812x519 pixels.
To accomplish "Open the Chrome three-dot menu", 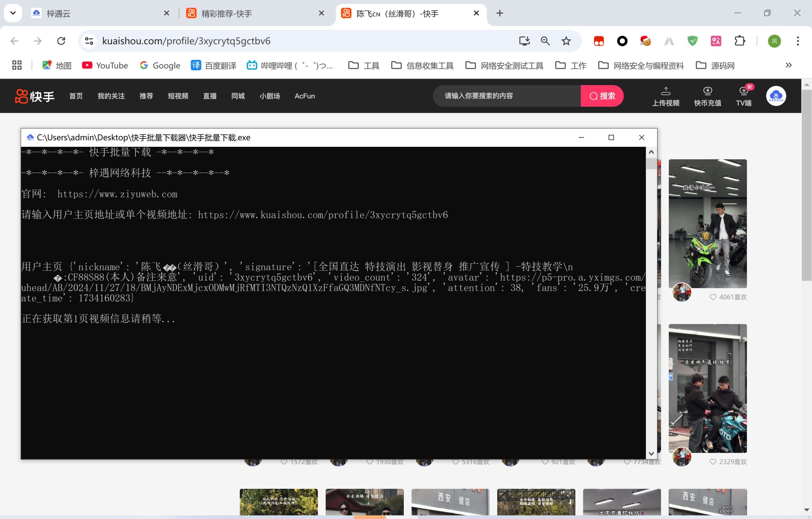I will pos(797,41).
